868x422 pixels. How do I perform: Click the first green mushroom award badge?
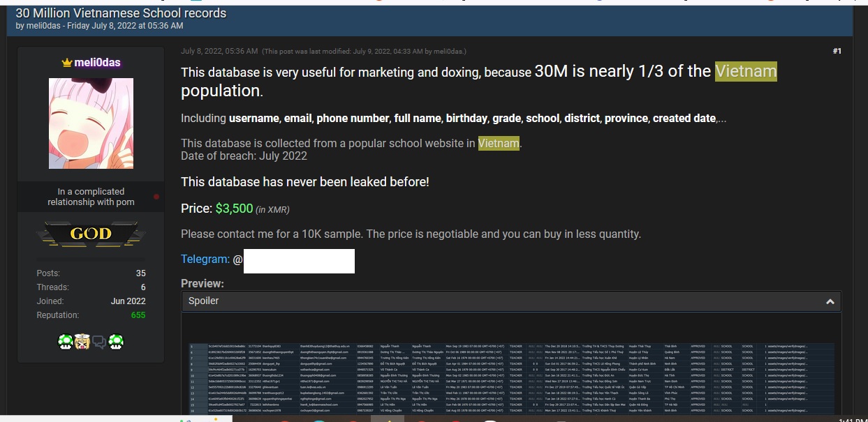point(65,342)
